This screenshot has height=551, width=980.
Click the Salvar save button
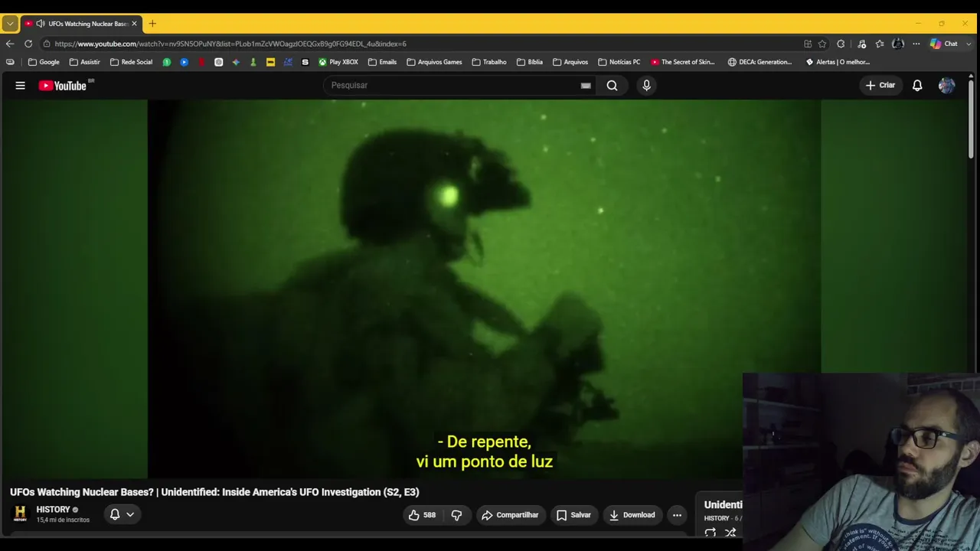coord(573,515)
